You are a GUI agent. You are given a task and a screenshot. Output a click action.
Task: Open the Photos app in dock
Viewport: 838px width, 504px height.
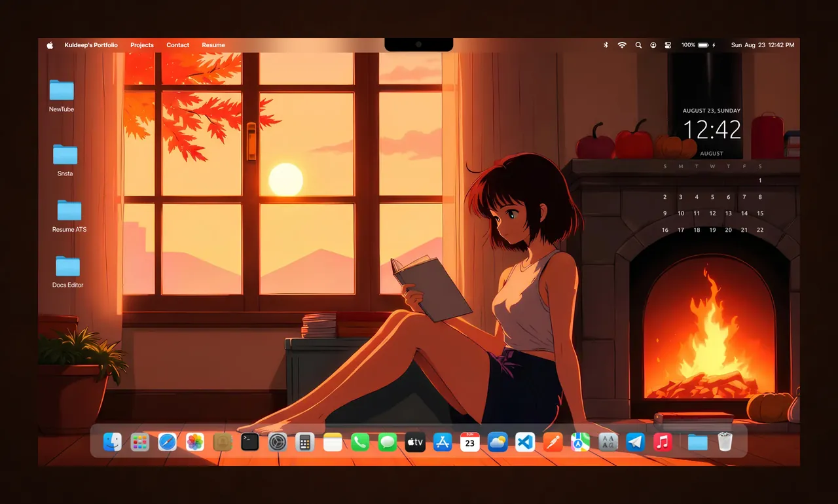pyautogui.click(x=194, y=442)
